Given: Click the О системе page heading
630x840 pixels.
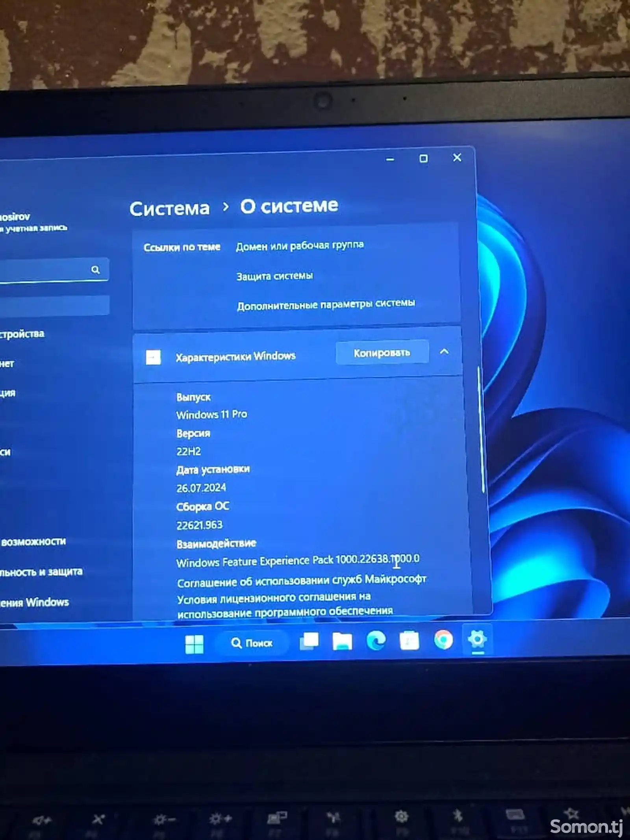Looking at the screenshot, I should coord(289,206).
